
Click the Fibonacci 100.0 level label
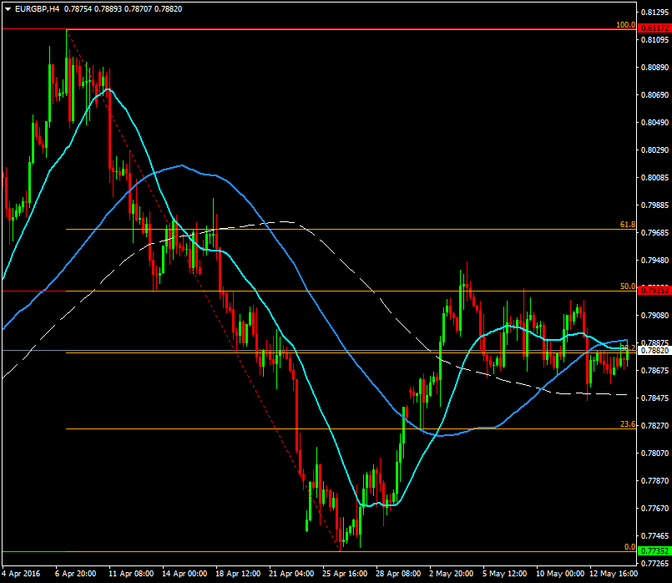(627, 24)
